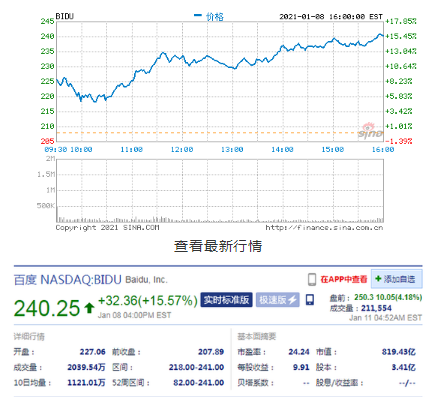Select the price 240.25
Screen dimensions: 434x400
point(47,308)
